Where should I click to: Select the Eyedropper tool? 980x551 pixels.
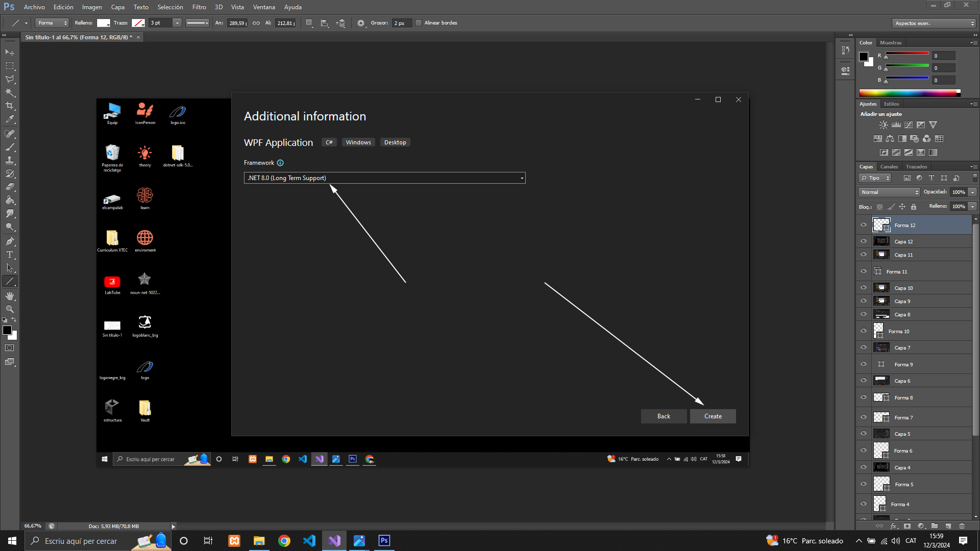click(10, 119)
